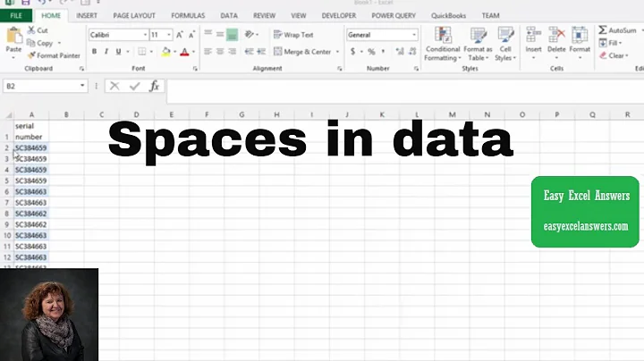Open the green FILE backstage button
Image resolution: width=644 pixels, height=361 pixels.
click(x=16, y=15)
